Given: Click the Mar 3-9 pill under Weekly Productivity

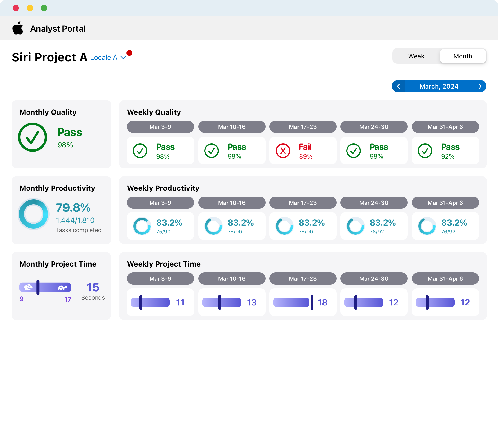Looking at the screenshot, I should (160, 203).
